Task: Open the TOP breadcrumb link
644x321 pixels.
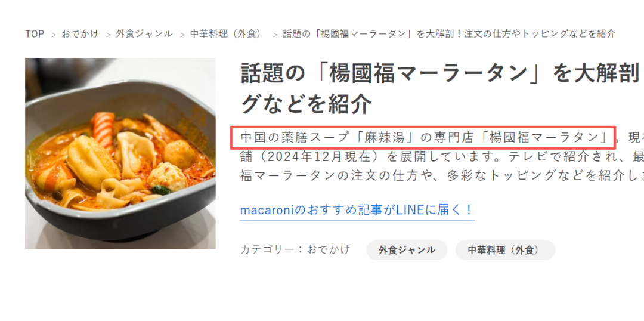Action: click(35, 33)
